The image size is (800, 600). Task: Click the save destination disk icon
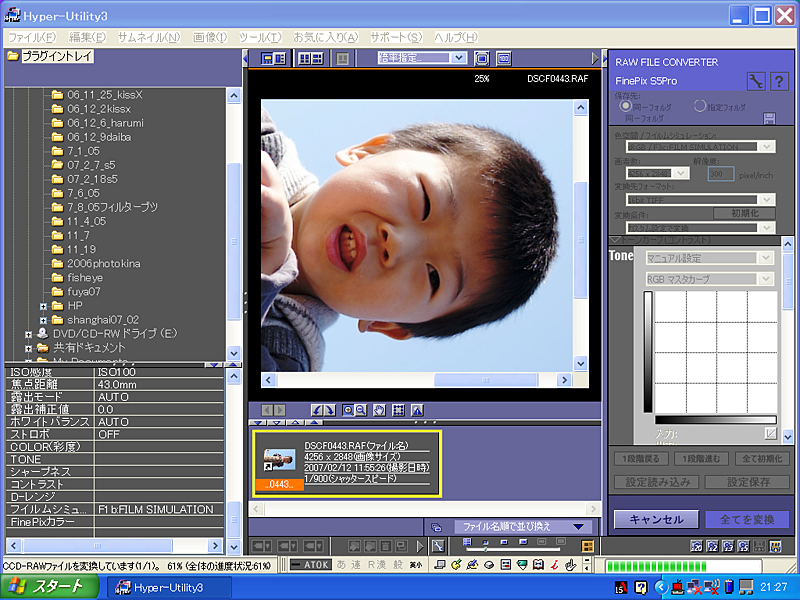769,118
